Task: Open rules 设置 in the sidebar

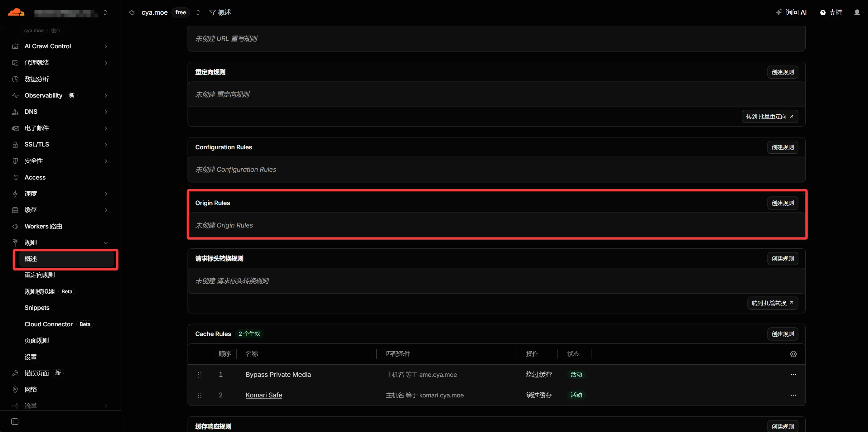Action: [31, 357]
